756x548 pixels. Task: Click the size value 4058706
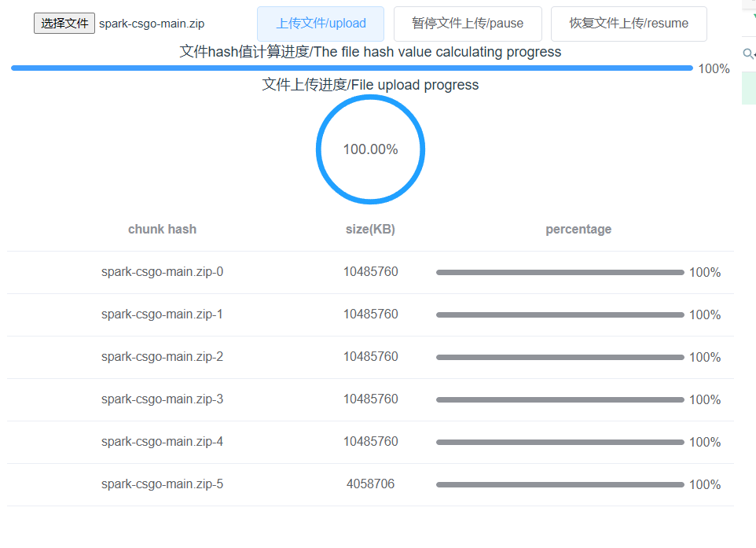(370, 484)
